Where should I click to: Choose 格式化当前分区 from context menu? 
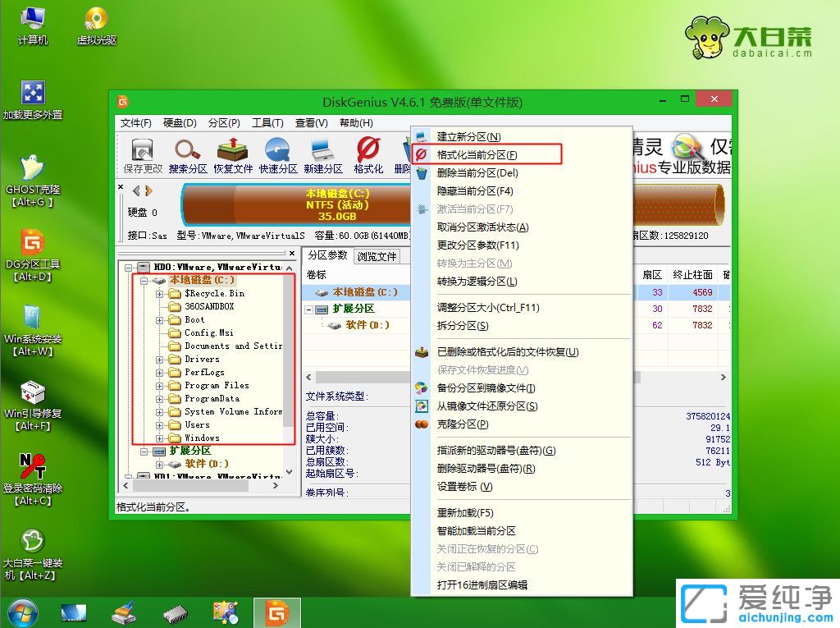[477, 154]
